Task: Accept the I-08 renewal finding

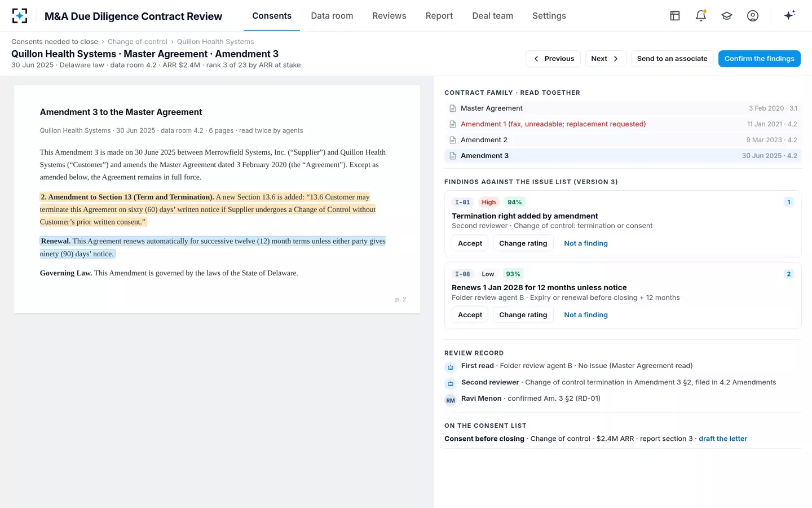Action: 470,315
